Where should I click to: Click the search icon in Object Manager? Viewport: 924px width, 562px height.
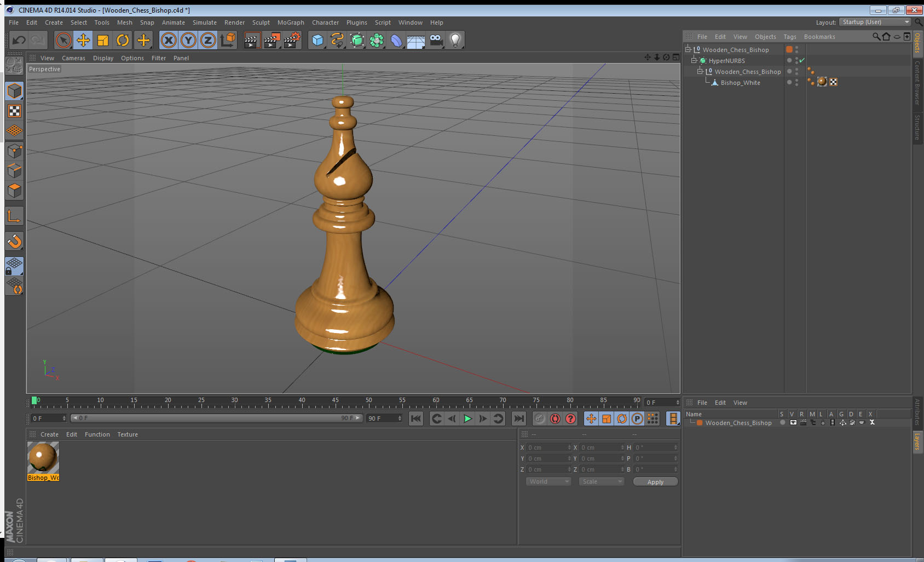click(x=876, y=37)
